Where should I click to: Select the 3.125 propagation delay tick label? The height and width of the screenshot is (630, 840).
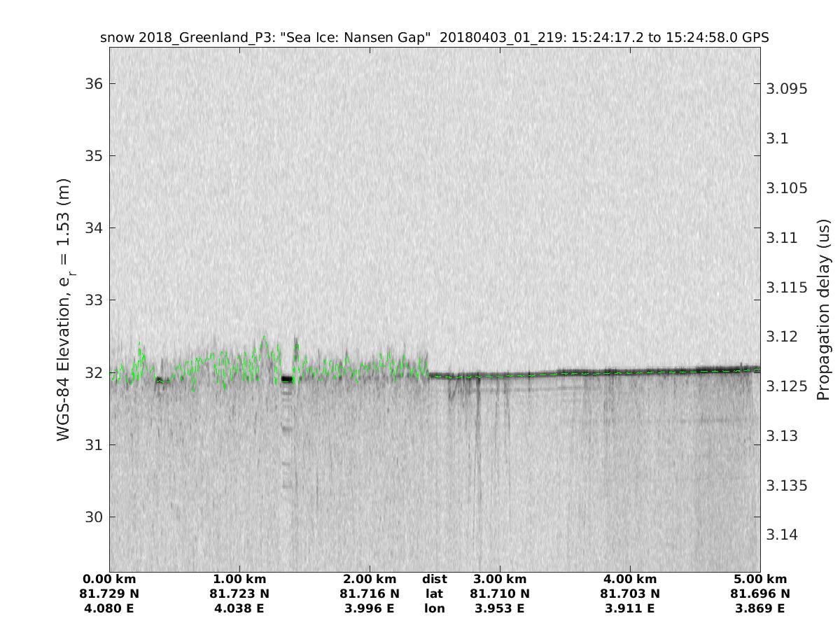[787, 386]
